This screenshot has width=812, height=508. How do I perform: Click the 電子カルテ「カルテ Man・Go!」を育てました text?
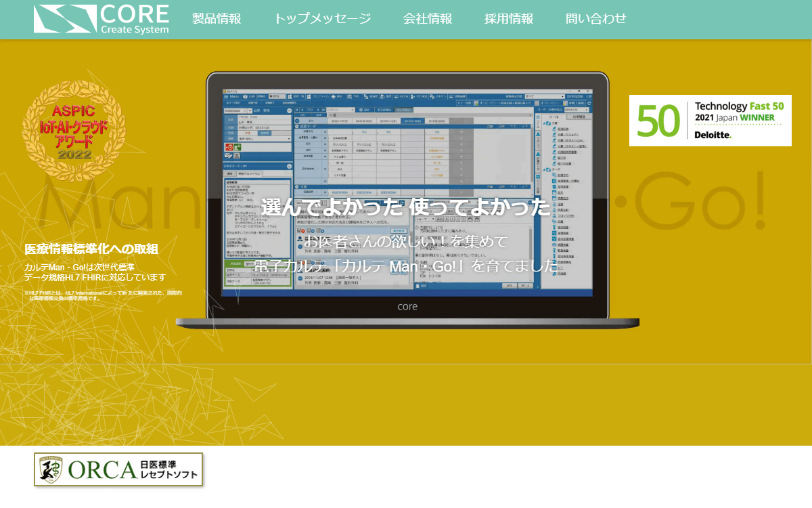click(x=406, y=266)
